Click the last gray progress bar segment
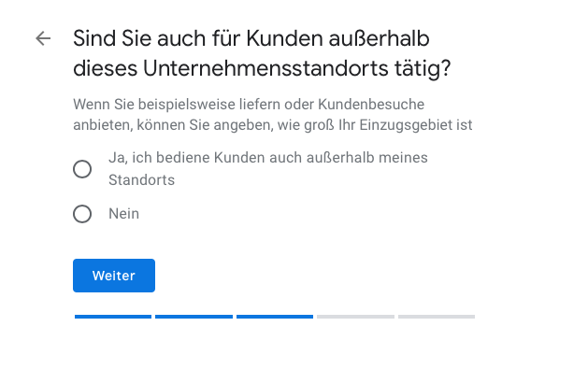 coord(437,317)
